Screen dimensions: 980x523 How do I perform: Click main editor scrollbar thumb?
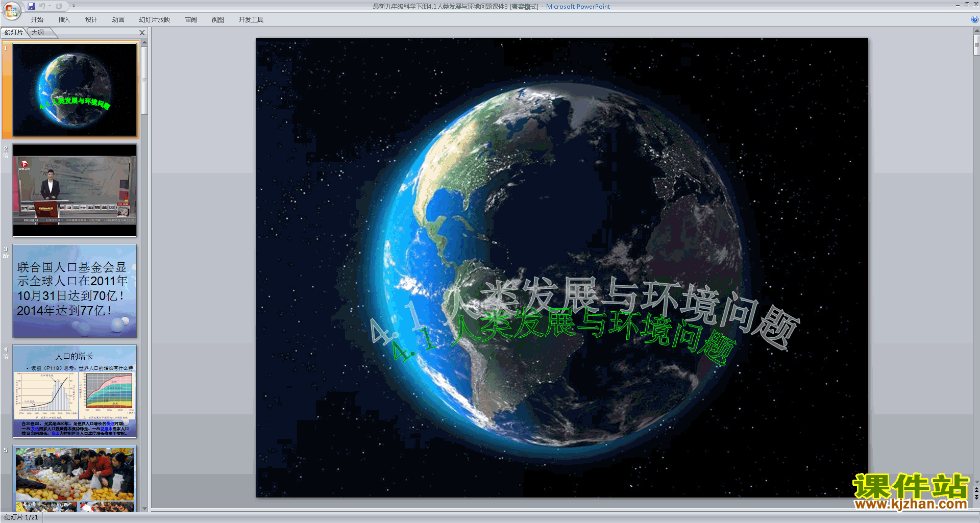tap(976, 45)
